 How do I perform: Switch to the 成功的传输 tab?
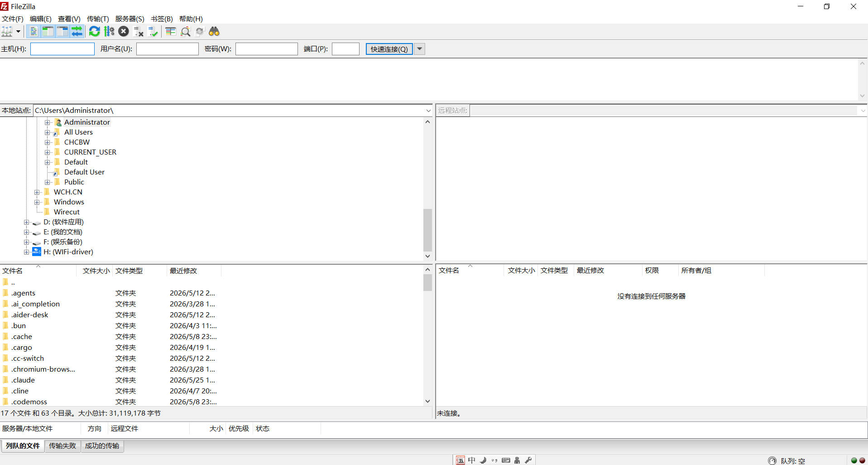click(x=102, y=446)
